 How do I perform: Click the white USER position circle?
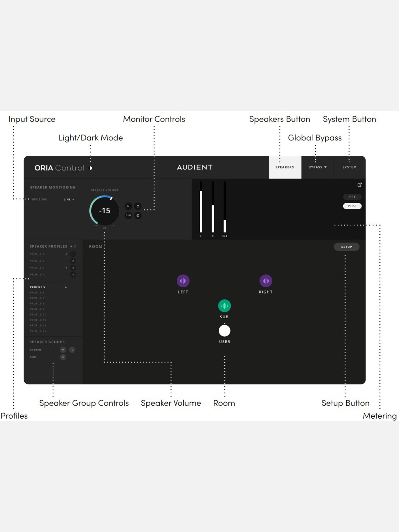(224, 331)
